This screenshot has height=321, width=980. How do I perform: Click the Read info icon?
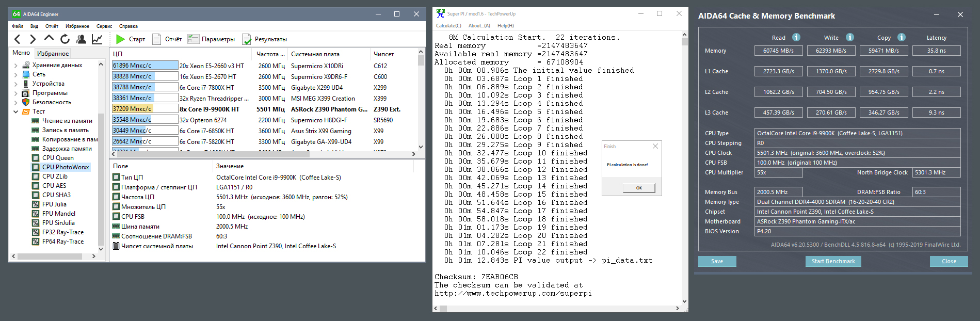pos(796,37)
